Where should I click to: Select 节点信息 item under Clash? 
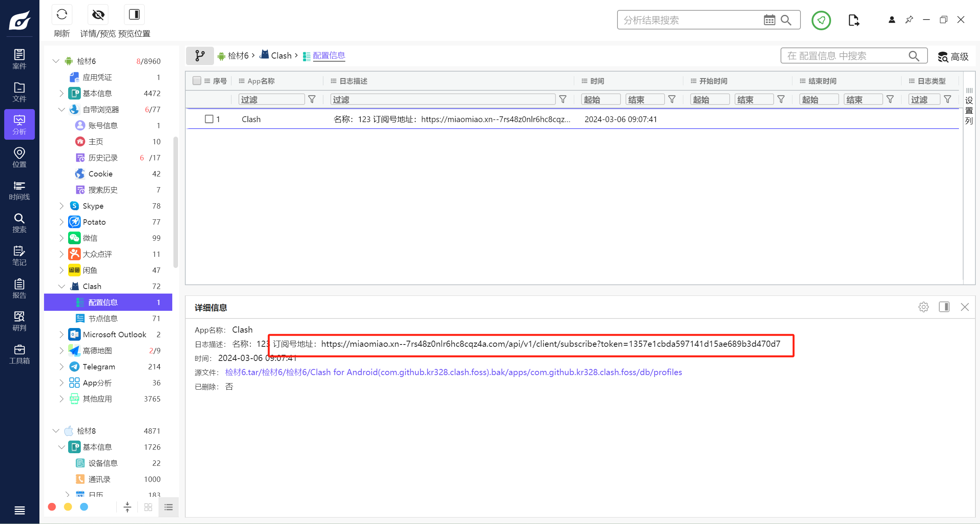(x=103, y=318)
